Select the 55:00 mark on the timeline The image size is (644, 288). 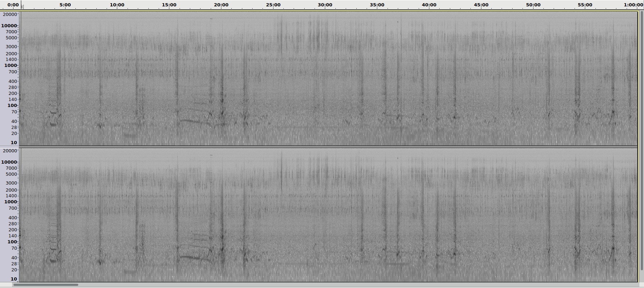tap(585, 5)
